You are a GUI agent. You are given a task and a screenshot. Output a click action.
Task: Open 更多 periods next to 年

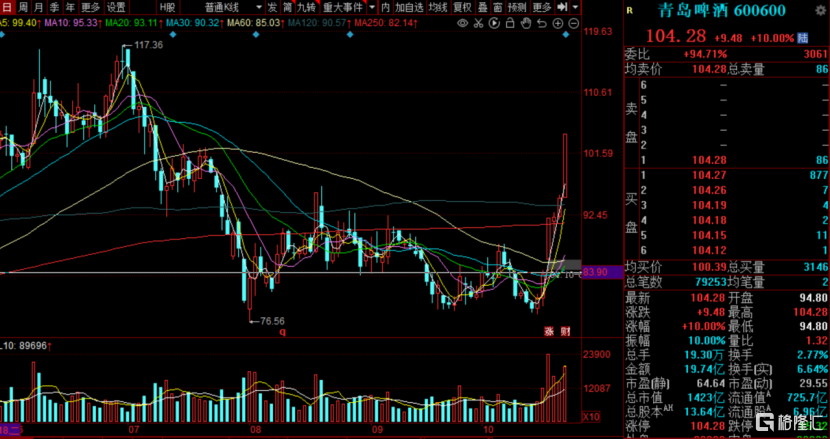(91, 7)
